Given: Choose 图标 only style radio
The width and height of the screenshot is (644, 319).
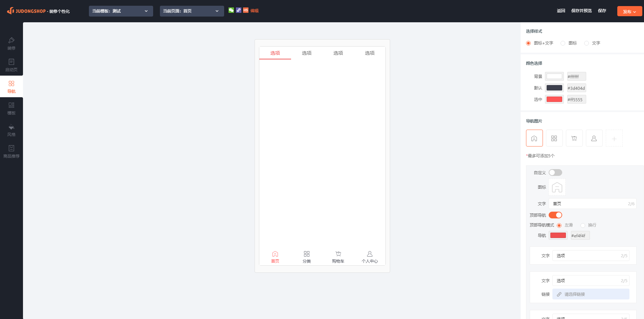Looking at the screenshot, I should pyautogui.click(x=563, y=43).
